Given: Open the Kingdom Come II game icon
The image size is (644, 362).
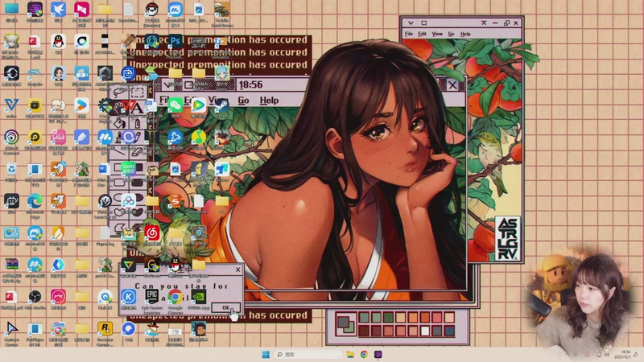Looking at the screenshot, I should coord(152,138).
